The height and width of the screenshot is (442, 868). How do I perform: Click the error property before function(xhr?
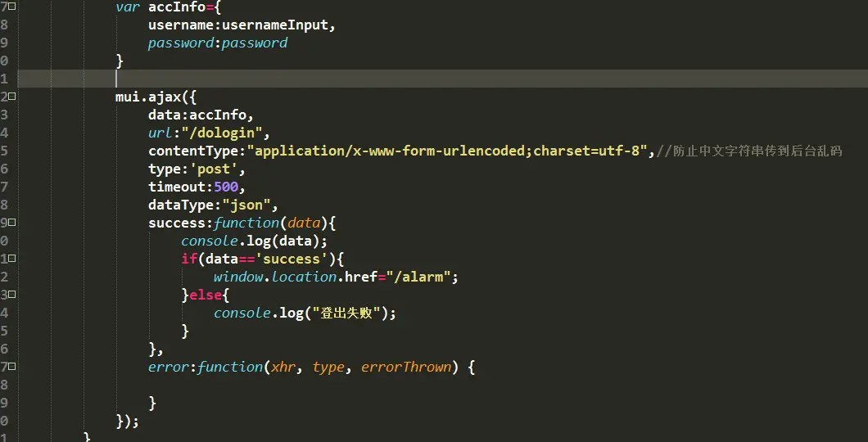pyautogui.click(x=169, y=367)
